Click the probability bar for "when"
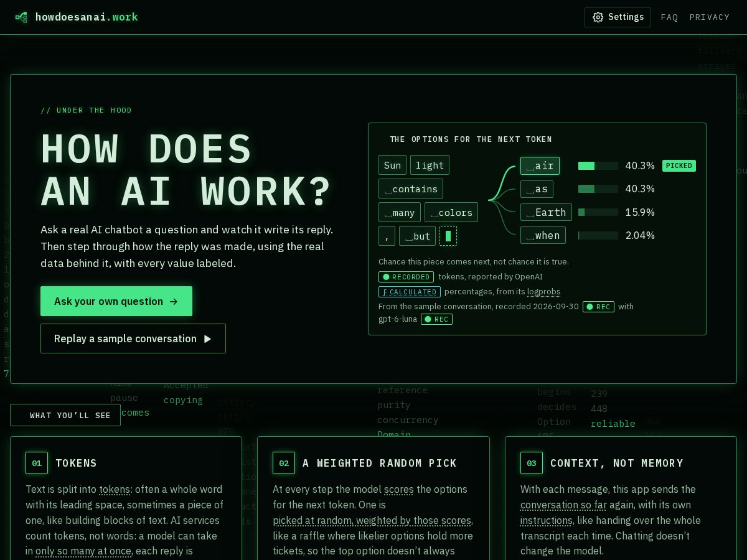This screenshot has height=560, width=747. [x=598, y=235]
